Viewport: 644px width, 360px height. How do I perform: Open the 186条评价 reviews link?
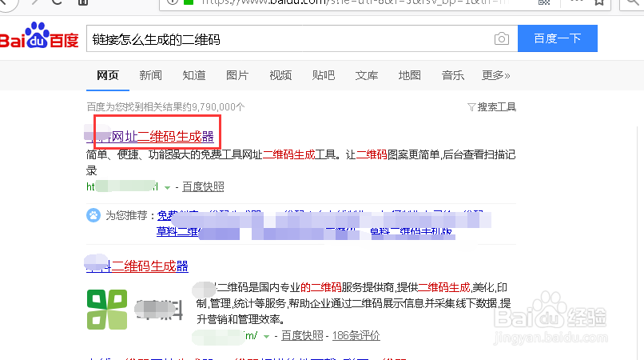(356, 336)
